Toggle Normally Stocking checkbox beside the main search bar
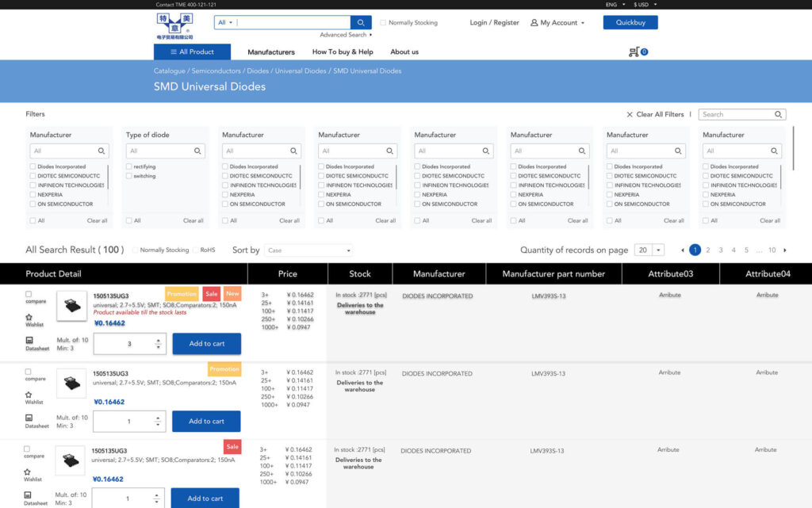Image resolution: width=812 pixels, height=508 pixels. coord(383,23)
